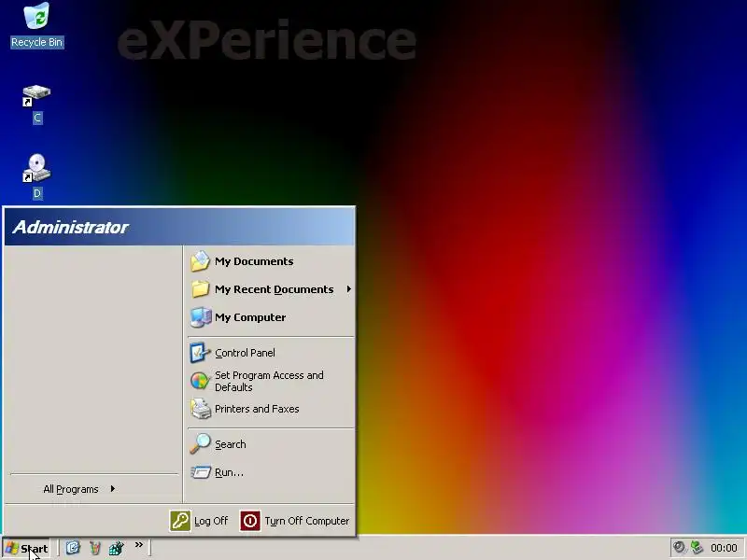Expand the My Recent Documents submenu arrow
The height and width of the screenshot is (560, 747).
point(348,289)
